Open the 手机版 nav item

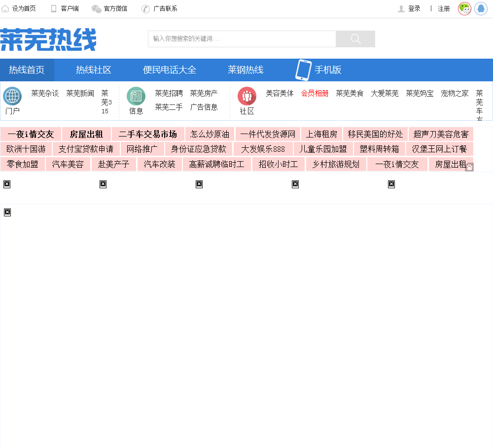click(x=328, y=70)
